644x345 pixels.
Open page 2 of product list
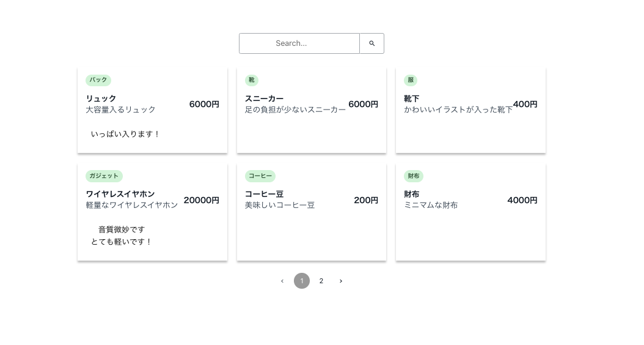coord(321,281)
